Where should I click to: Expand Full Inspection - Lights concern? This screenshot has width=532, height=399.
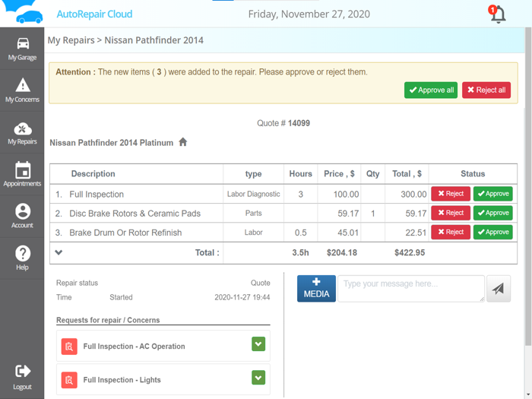pos(258,378)
